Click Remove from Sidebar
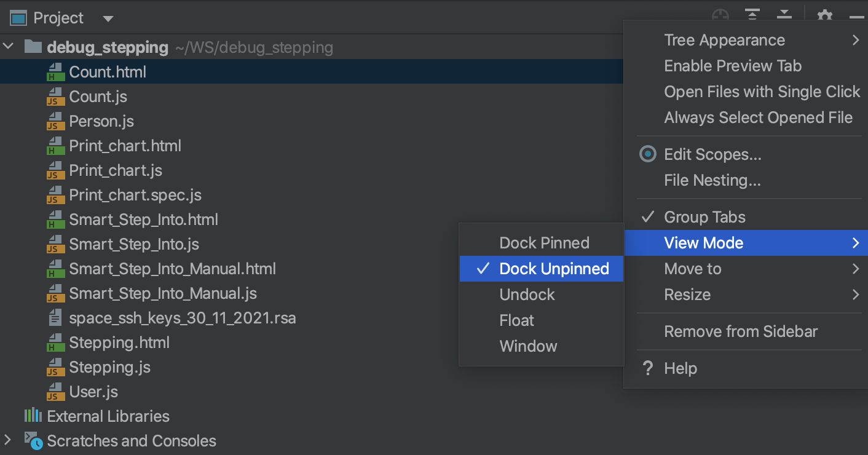The image size is (868, 455). 741,331
